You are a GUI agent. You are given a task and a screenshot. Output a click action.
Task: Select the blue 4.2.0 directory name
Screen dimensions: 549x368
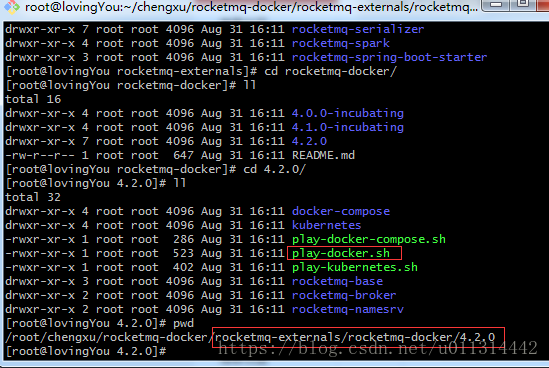[310, 141]
